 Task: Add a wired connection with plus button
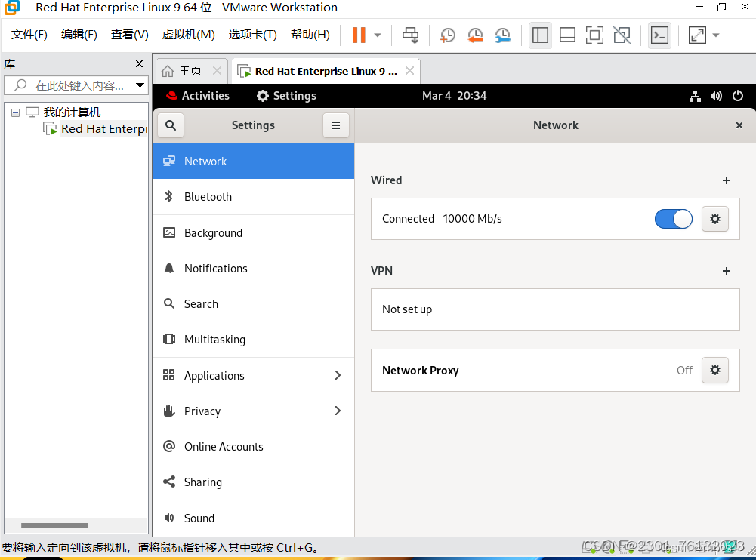(x=726, y=180)
